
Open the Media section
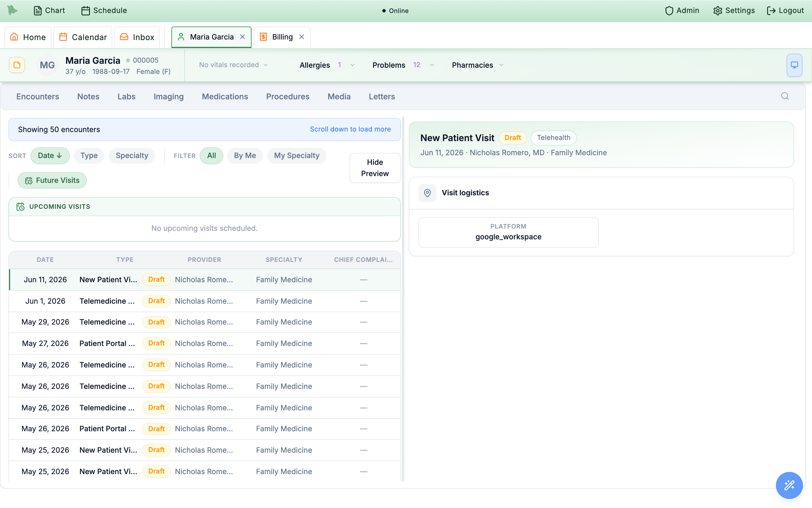pos(339,97)
